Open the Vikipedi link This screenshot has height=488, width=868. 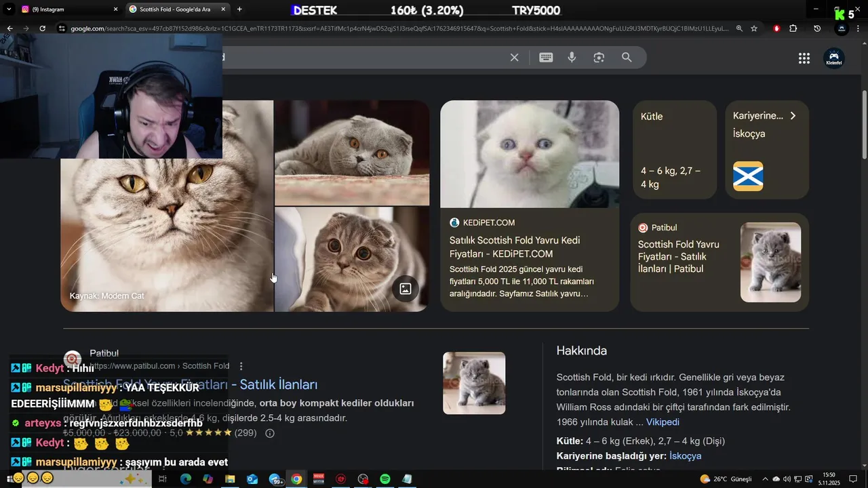663,422
